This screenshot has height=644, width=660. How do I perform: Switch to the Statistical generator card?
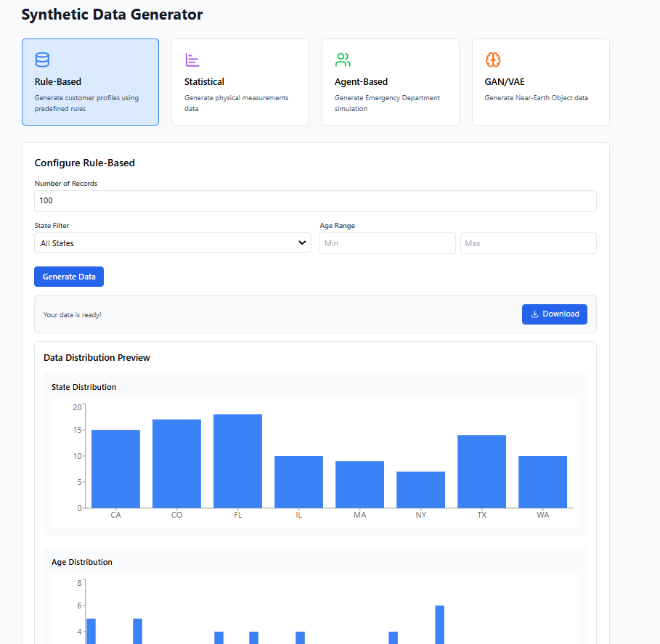coord(240,82)
